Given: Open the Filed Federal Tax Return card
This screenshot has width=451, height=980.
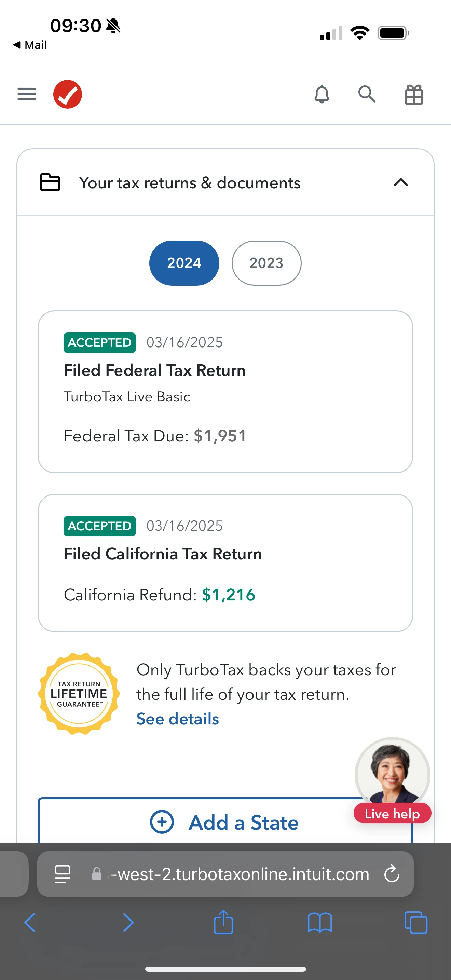Looking at the screenshot, I should (225, 392).
